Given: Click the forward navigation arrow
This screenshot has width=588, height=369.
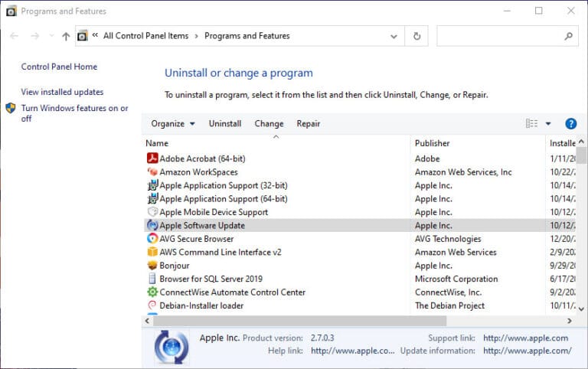Looking at the screenshot, I should [x=35, y=36].
